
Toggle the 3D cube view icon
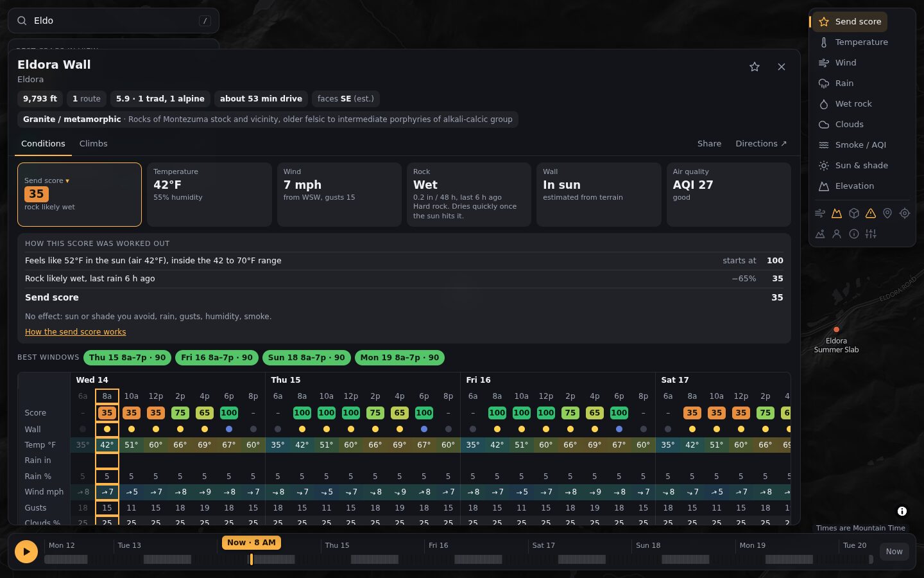(x=854, y=213)
